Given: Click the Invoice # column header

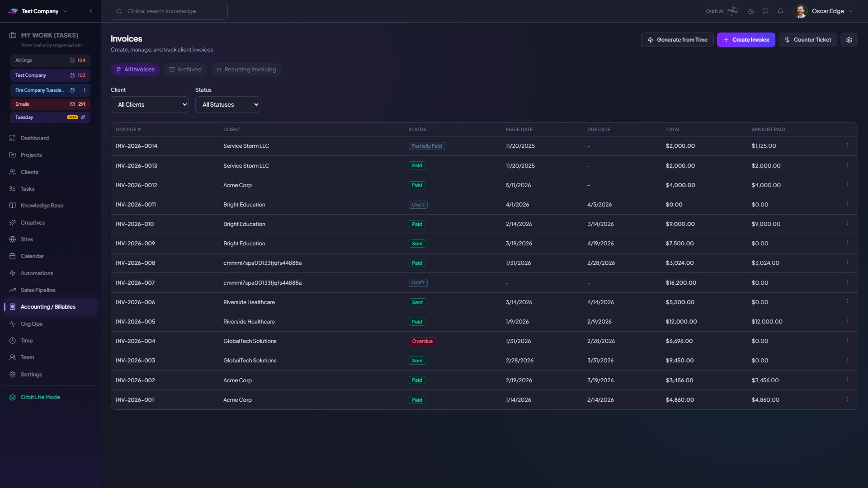Looking at the screenshot, I should coord(128,130).
